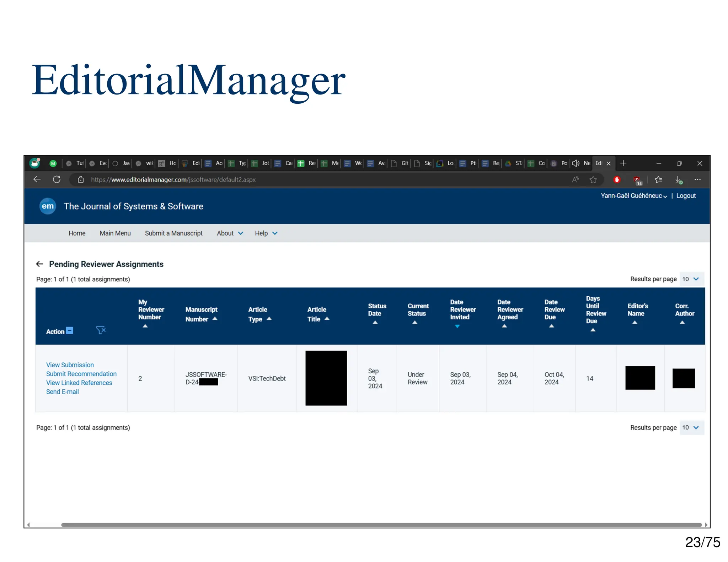Click the browser profile avatar with coffee cup
This screenshot has height=562, width=728.
click(x=35, y=163)
